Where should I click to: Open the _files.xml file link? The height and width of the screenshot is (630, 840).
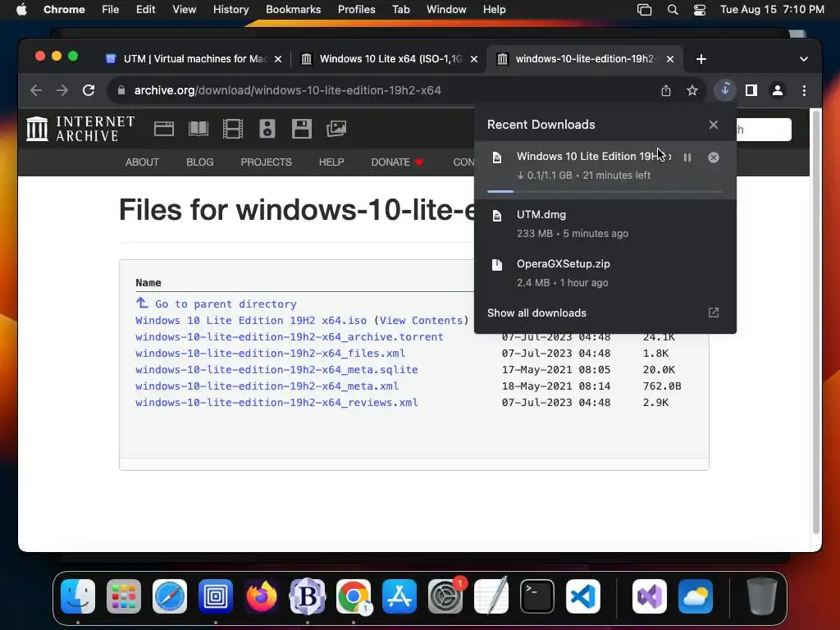click(270, 354)
